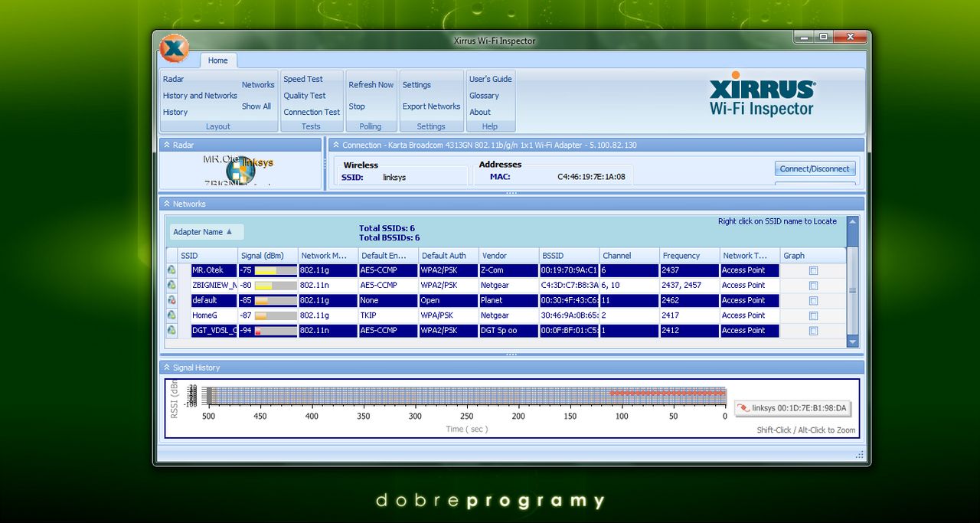Sort by Default Auth column header
980x523 pixels.
(x=449, y=256)
